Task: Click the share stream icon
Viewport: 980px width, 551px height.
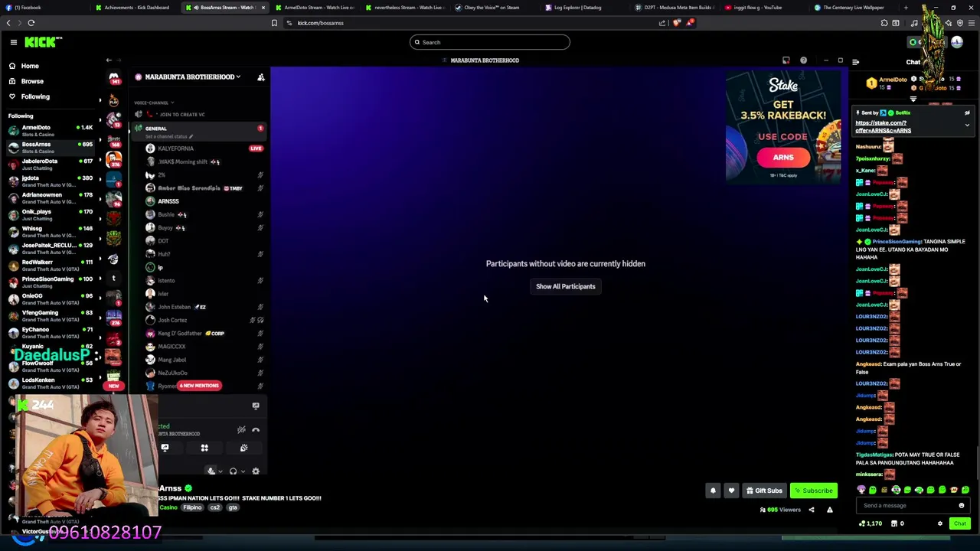Action: [812, 510]
